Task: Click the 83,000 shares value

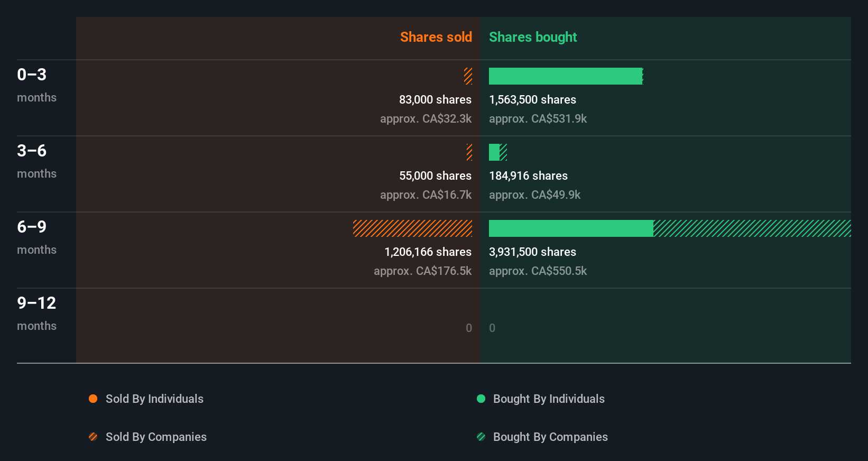Action: tap(435, 99)
